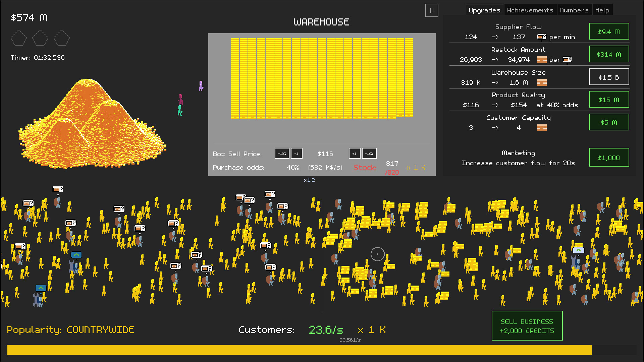Viewport: 644px width, 362px height.
Task: Click the box icon in Restock Amount row
Action: pos(541,60)
